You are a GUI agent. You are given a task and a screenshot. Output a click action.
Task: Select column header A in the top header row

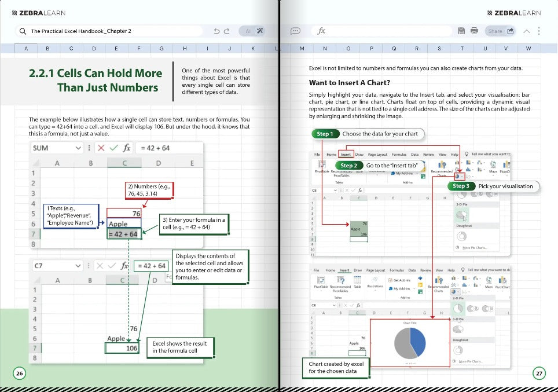tap(26, 49)
